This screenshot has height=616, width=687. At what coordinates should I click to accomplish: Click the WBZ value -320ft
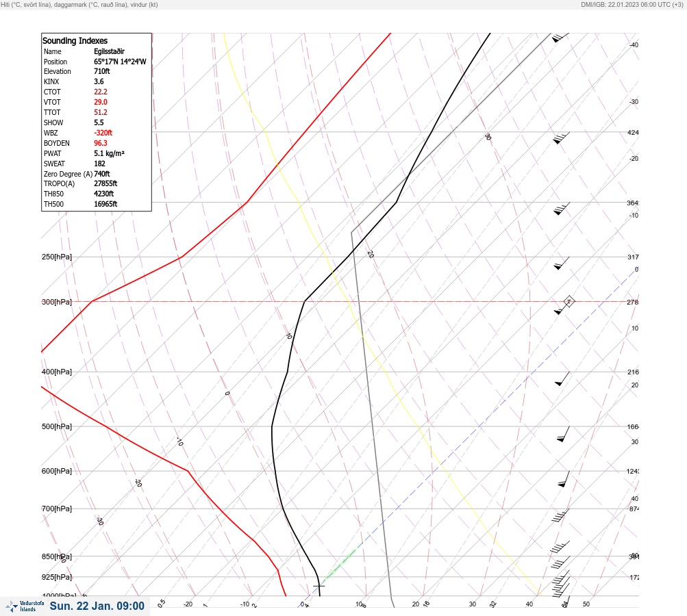pos(103,133)
